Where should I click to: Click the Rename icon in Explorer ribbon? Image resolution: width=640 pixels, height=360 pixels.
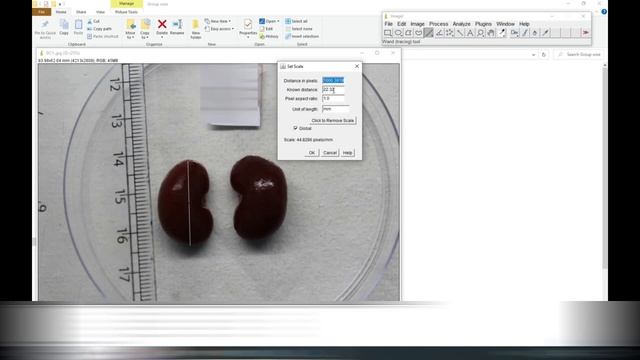point(178,24)
